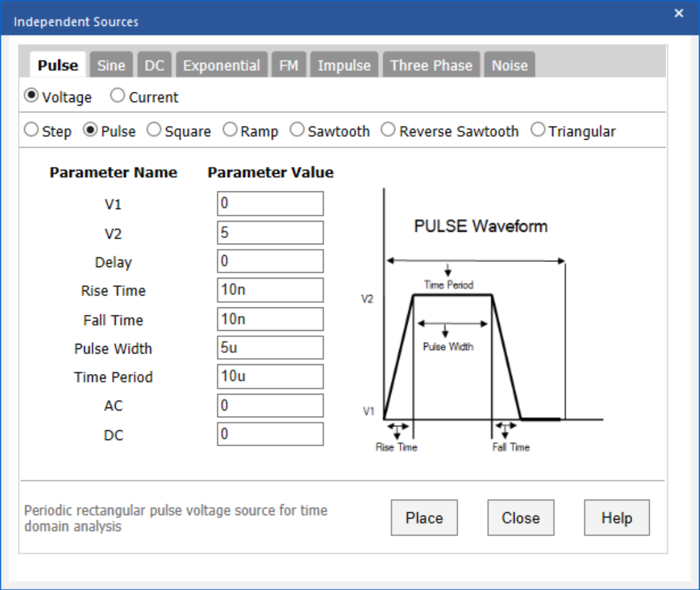Viewport: 700px width, 590px height.
Task: Select the Sawtooth waveform option
Action: coord(297,130)
